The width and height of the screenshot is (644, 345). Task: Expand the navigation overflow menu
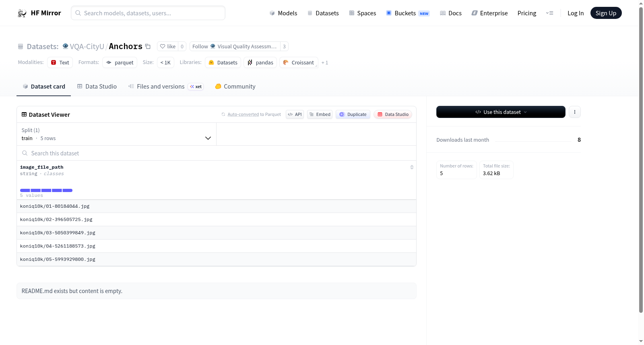[x=549, y=13]
